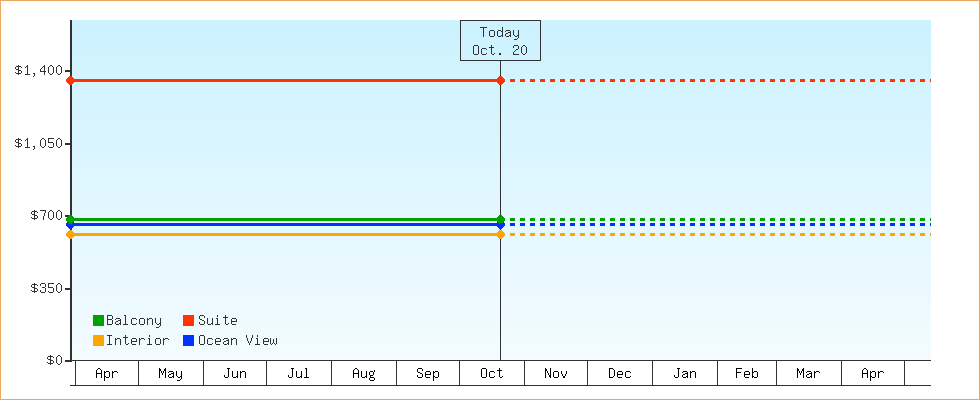Click the blue Ocean View legend swatch

188,340
